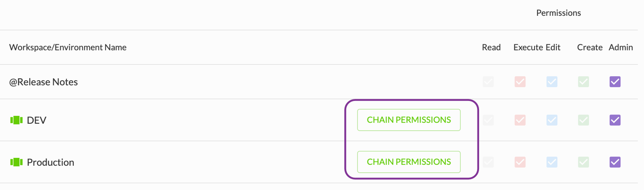The image size is (644, 190).
Task: Toggle Admin checkbox for @Release Notes
Action: pos(615,82)
